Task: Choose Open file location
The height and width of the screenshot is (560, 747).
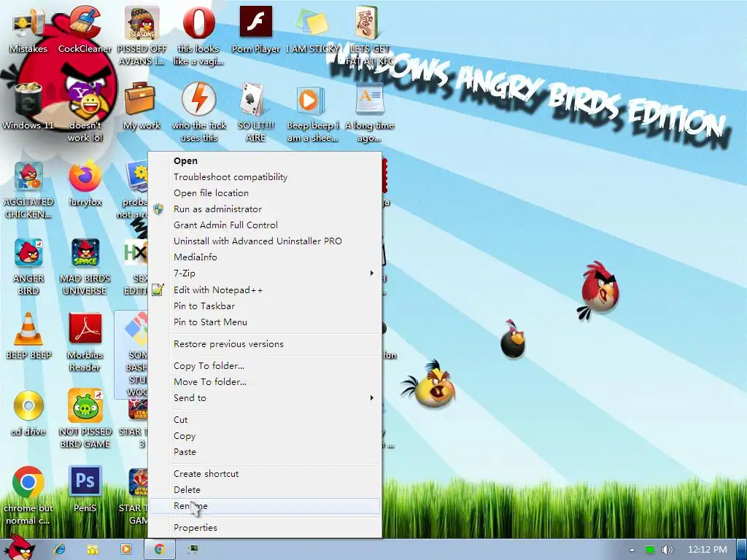Action: click(x=265, y=192)
